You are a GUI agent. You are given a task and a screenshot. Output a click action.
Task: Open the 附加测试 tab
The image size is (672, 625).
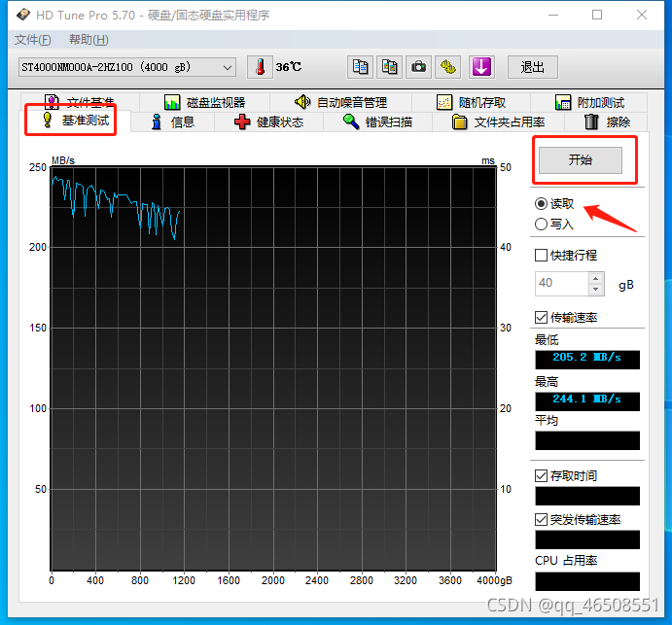tap(589, 102)
